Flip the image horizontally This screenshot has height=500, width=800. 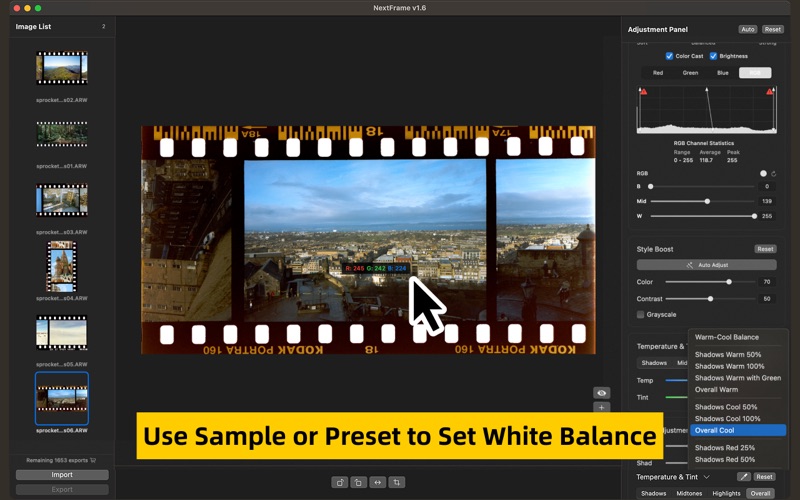378,482
